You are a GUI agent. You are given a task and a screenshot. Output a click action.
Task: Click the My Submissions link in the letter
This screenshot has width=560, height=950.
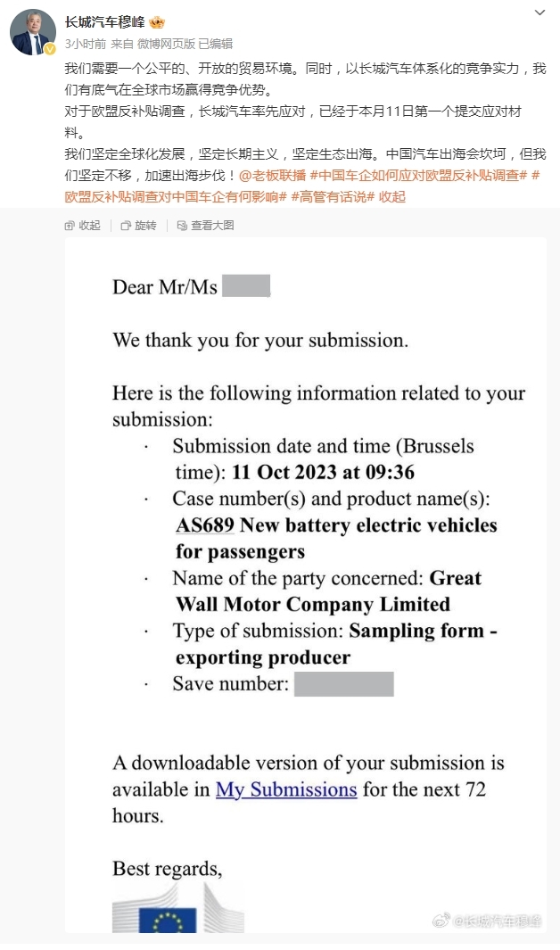tap(286, 789)
